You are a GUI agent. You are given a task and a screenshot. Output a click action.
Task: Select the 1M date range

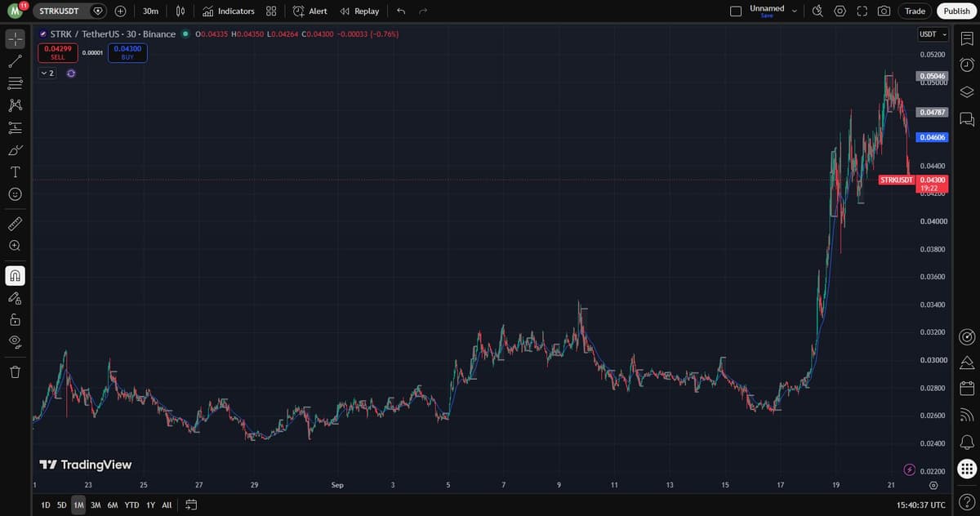click(78, 505)
